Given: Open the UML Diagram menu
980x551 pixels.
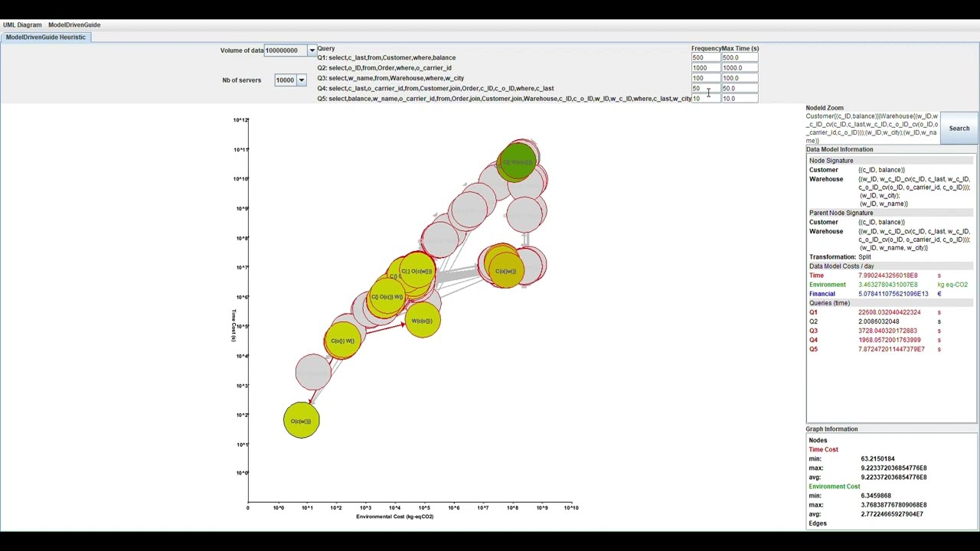Looking at the screenshot, I should pos(22,24).
